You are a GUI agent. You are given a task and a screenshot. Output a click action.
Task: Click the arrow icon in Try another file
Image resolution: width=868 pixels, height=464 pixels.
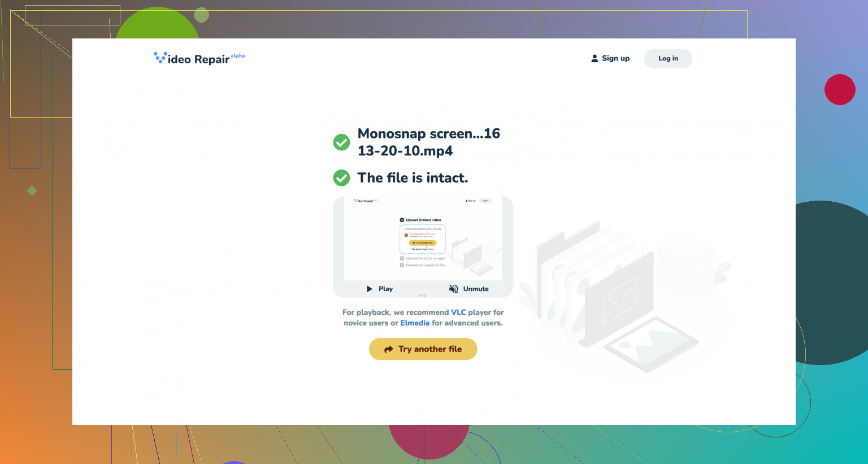pyautogui.click(x=389, y=349)
